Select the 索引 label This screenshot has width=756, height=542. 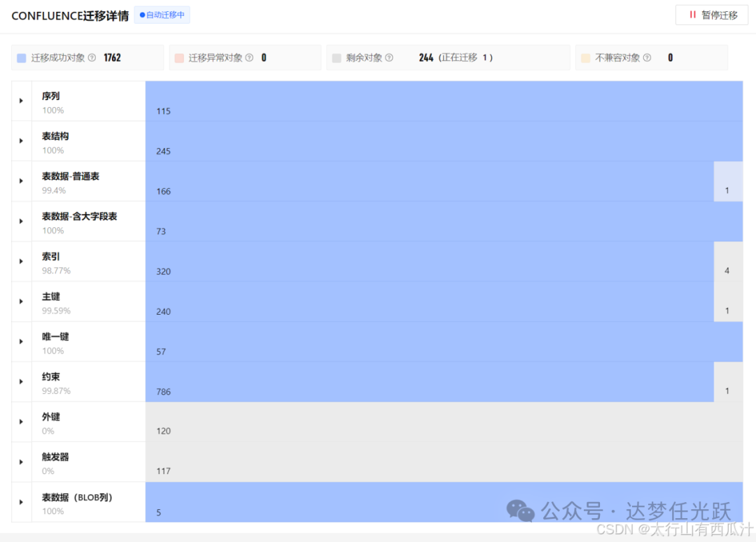coord(50,256)
